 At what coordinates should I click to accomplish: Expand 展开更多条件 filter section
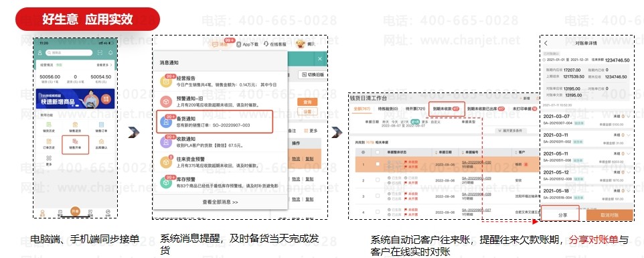[510, 131]
